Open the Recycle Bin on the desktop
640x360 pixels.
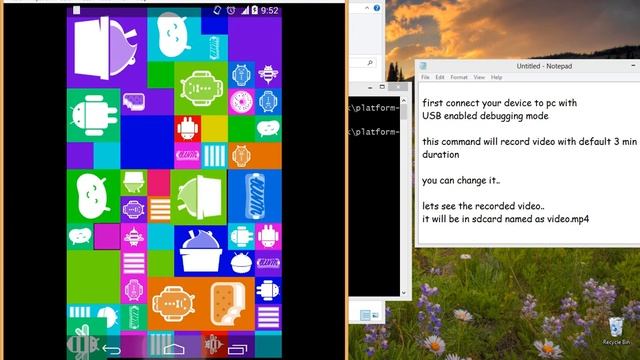pyautogui.click(x=616, y=331)
